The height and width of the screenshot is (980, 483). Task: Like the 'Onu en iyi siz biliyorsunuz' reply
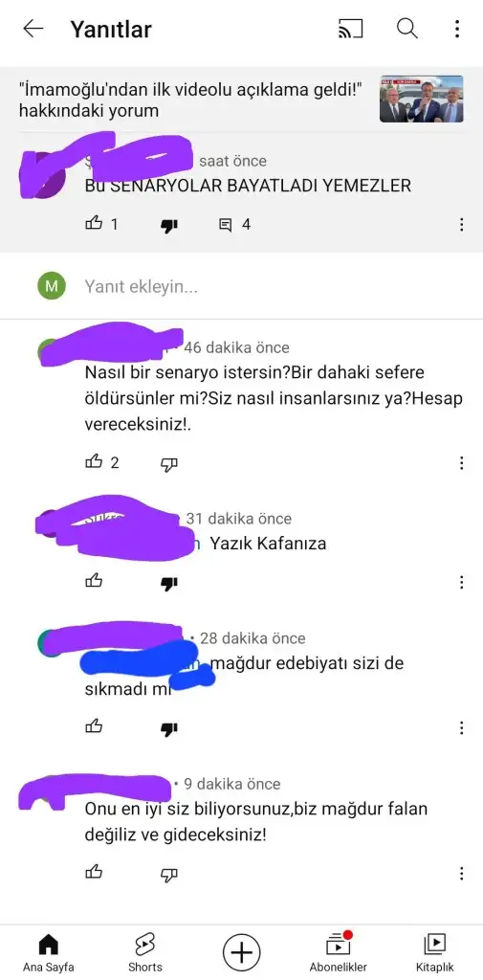coord(94,872)
